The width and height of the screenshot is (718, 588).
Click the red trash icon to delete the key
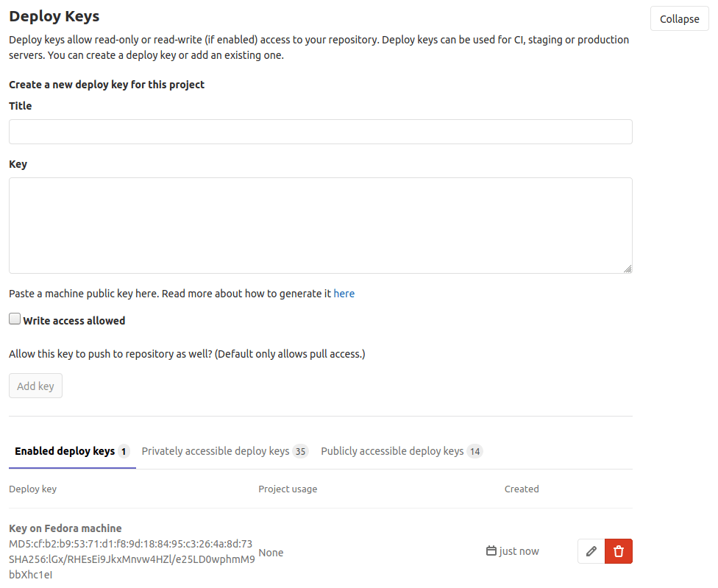pyautogui.click(x=618, y=551)
